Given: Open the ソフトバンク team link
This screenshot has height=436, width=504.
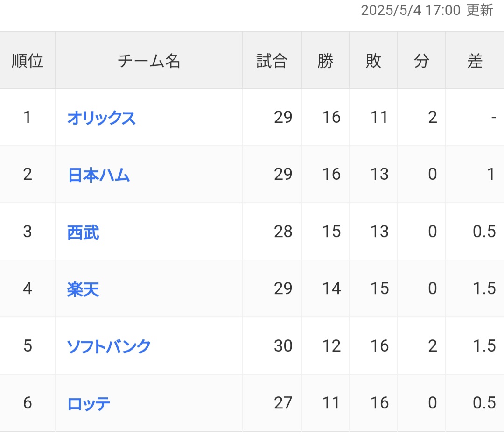Looking at the screenshot, I should pos(109,346).
